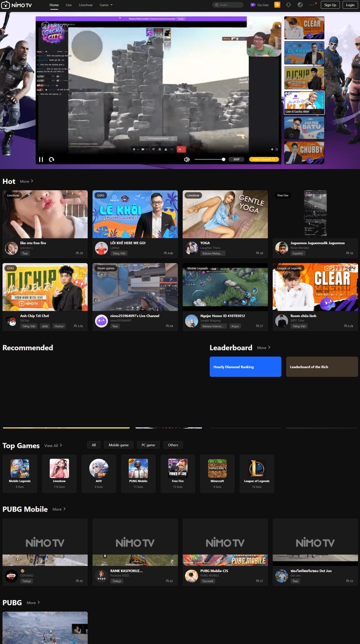Filter Top Games by Mobile game

click(118, 445)
